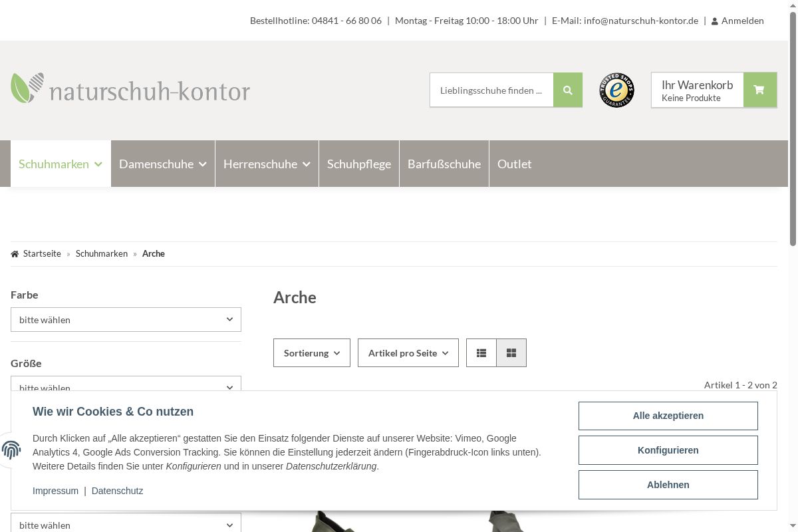798x532 pixels.
Task: Switch to grid view layout
Action: [x=511, y=353]
